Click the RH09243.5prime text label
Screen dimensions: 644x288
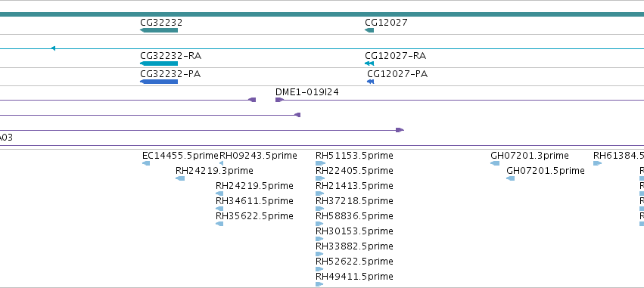point(258,156)
